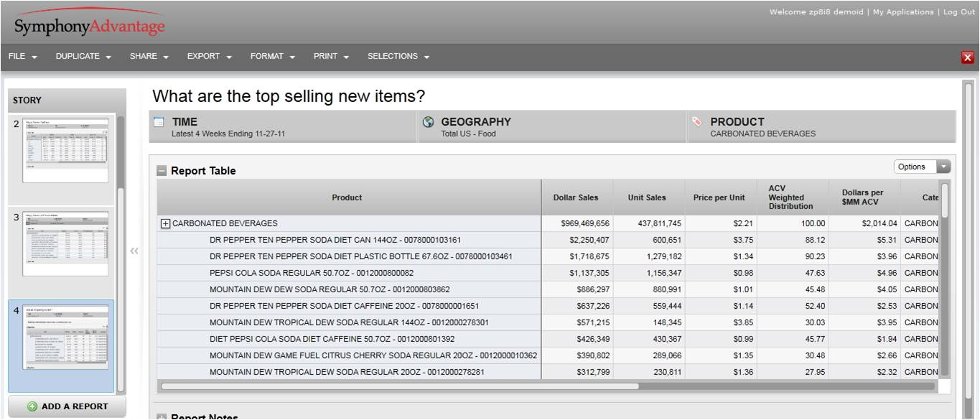Select story report thumbnail 3

click(x=65, y=243)
